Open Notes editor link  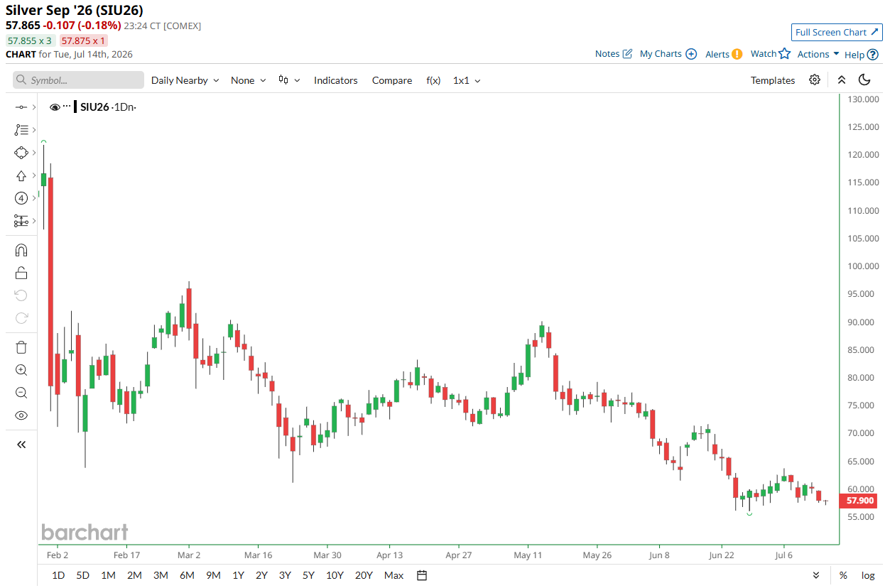614,54
